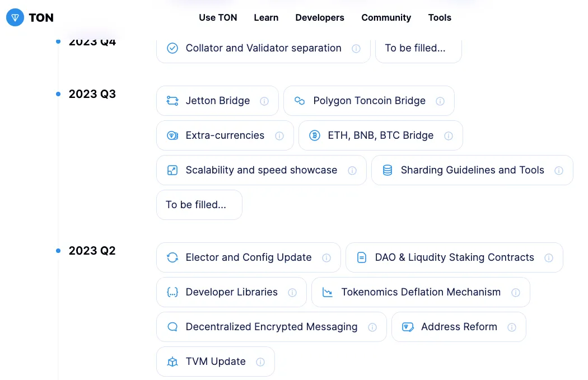Click the TON wordmark text
Viewport: 588px width, 380px height.
pos(41,17)
